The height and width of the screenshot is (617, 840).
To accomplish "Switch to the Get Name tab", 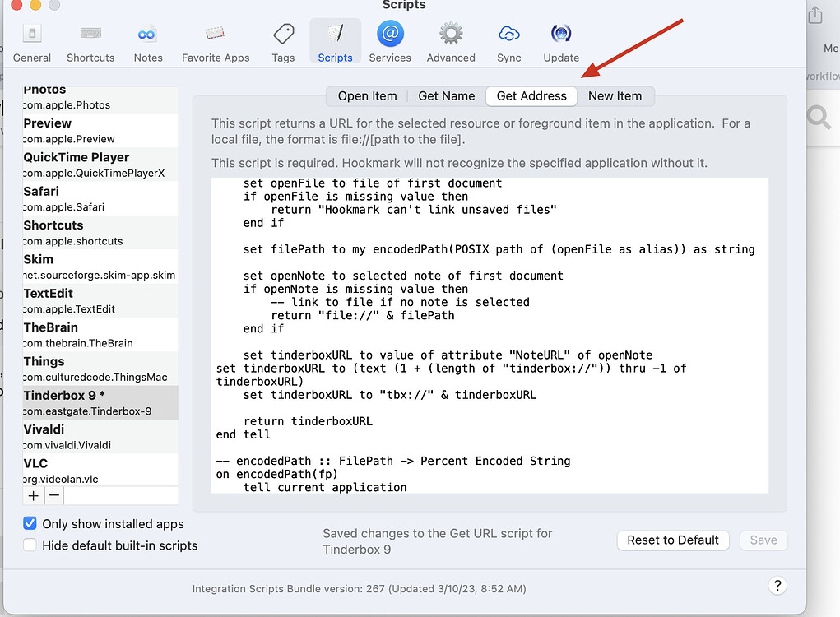I will [x=446, y=96].
